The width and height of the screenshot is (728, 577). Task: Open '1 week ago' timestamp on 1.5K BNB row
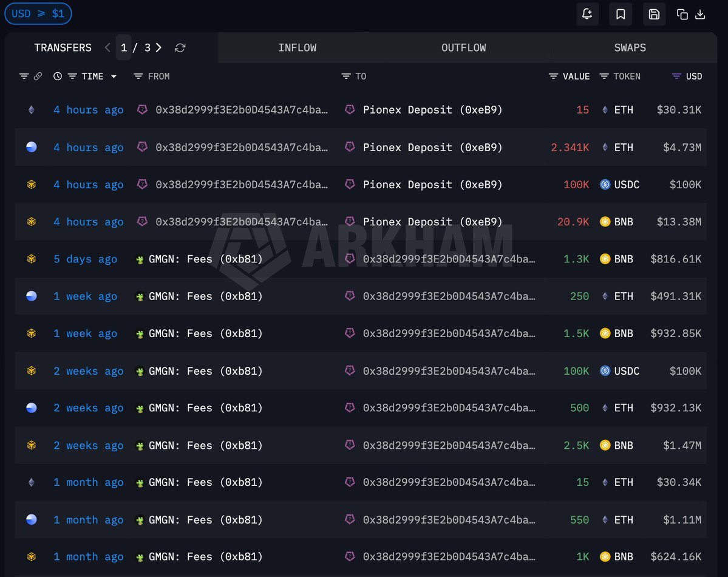click(85, 333)
